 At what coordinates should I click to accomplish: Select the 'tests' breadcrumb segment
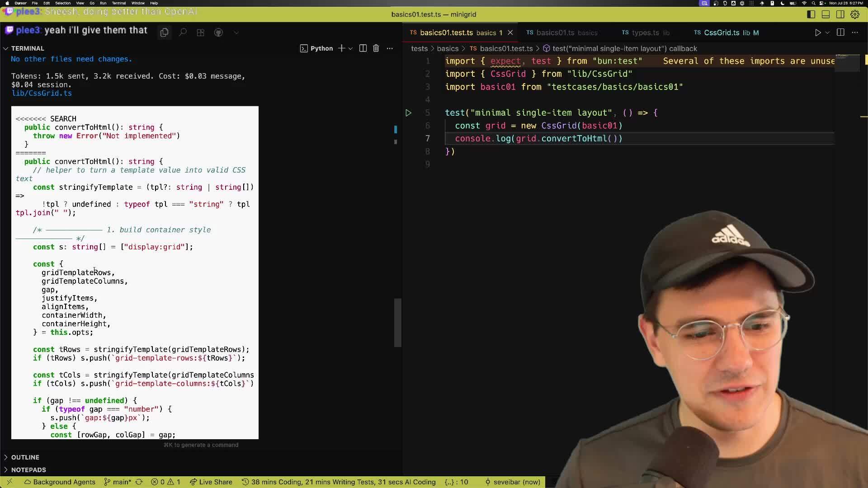[419, 48]
